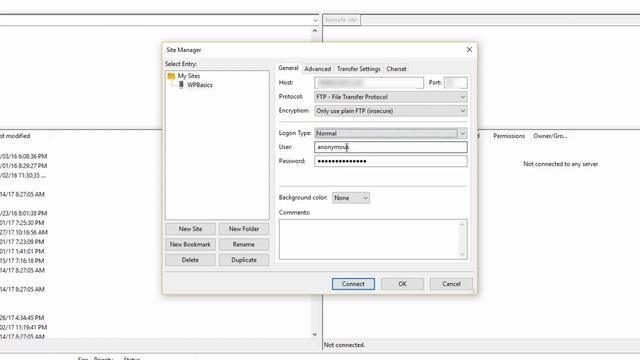Open the Background color dropdown
640x360 pixels.
(351, 198)
